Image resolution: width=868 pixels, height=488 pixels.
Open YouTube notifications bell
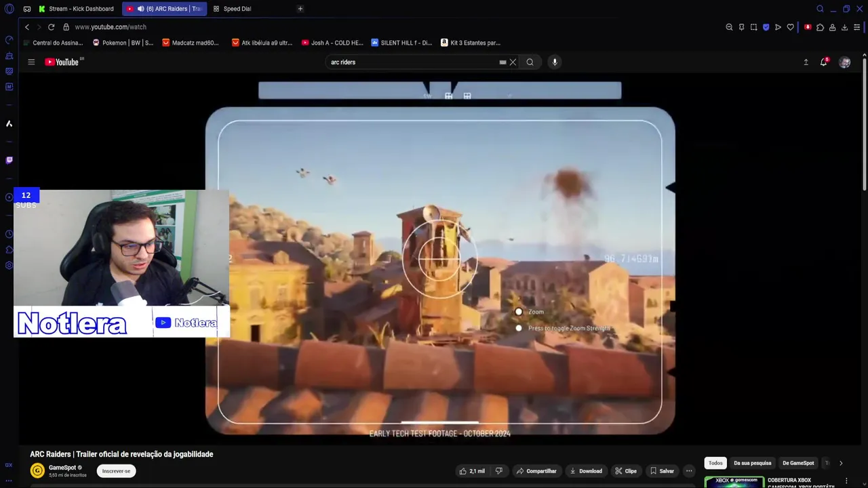[x=824, y=62]
